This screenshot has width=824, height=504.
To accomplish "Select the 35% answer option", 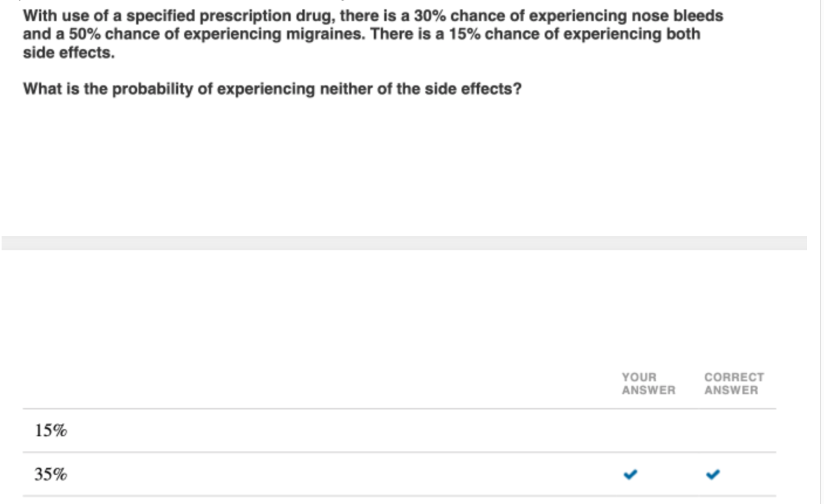I will pos(399,474).
